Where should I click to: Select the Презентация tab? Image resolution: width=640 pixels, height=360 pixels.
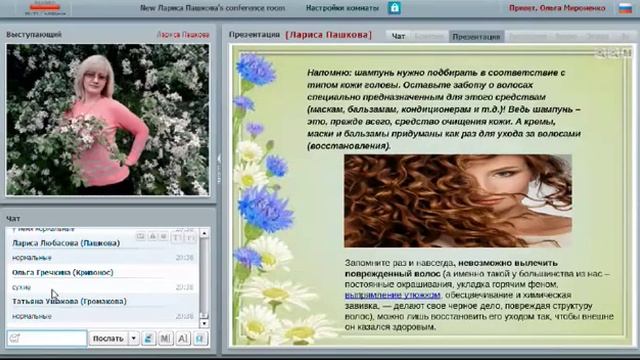tap(476, 36)
